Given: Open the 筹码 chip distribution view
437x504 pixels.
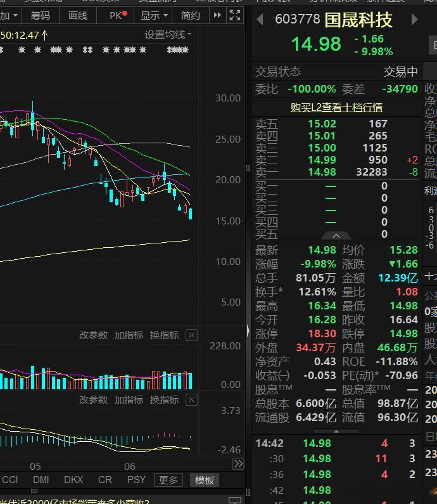Looking at the screenshot, I should 40,15.
